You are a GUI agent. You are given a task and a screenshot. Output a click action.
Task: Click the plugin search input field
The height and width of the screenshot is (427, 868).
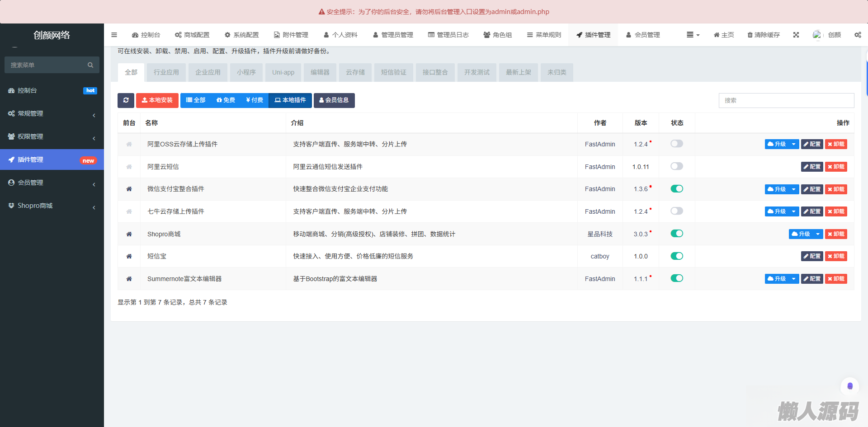pos(786,100)
